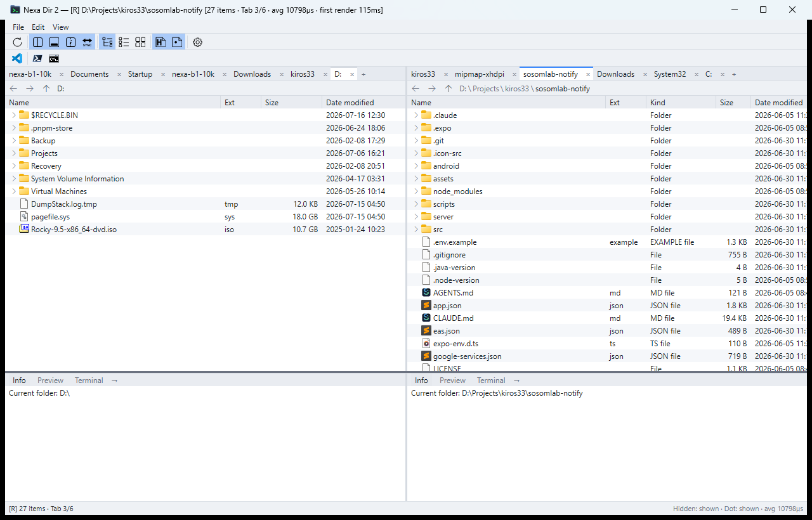Screen dimensions: 812x520
Task: Go forward in the left pane navigation
Action: tap(30, 89)
